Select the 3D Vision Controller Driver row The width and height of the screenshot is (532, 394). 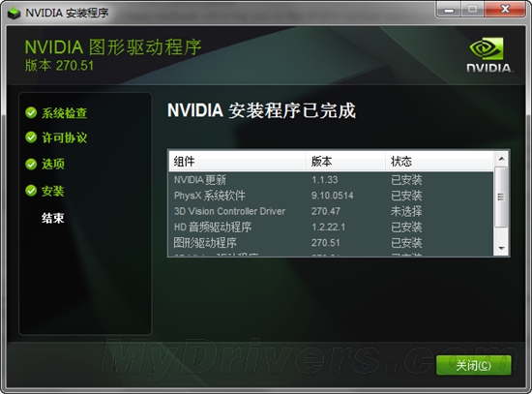click(x=331, y=211)
